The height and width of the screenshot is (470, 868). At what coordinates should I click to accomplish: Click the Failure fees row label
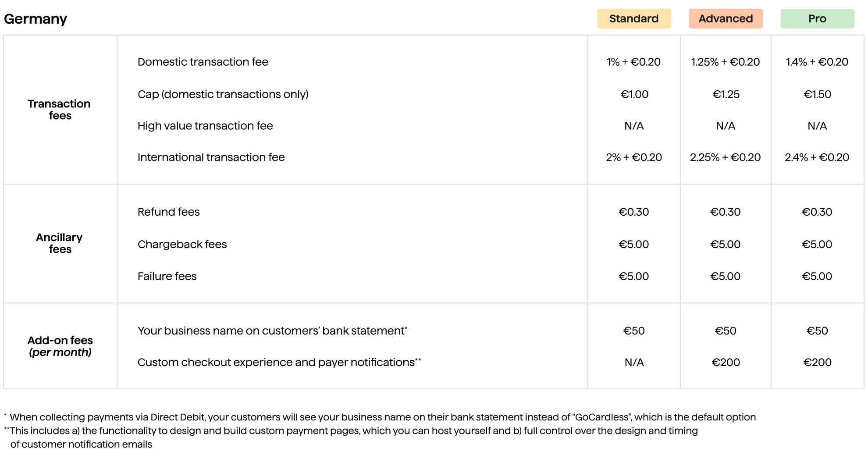167,276
